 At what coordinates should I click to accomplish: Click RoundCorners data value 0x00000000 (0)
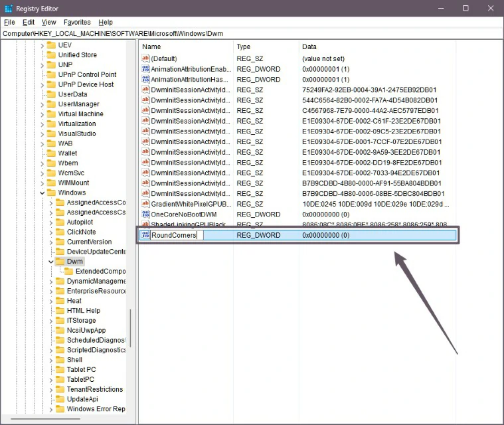tap(325, 235)
